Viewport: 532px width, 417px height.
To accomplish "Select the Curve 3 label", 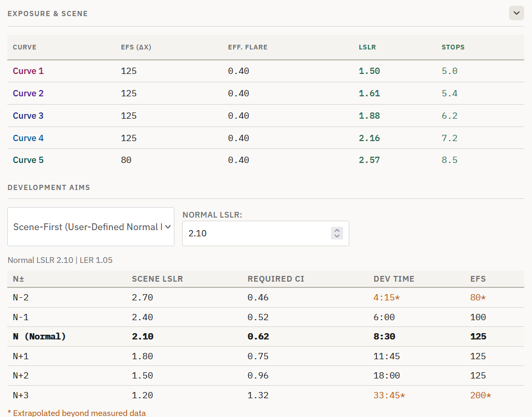I will pyautogui.click(x=28, y=116).
